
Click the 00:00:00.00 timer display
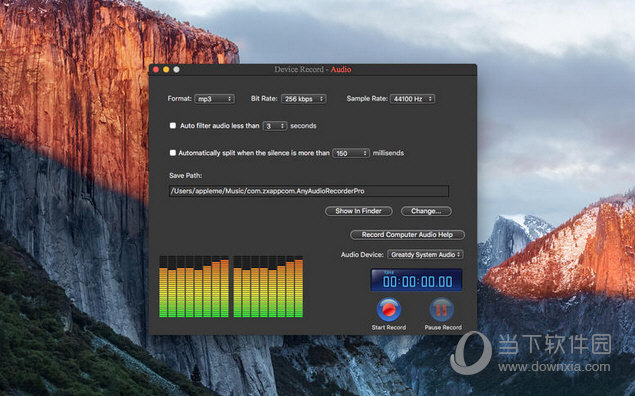click(x=416, y=280)
